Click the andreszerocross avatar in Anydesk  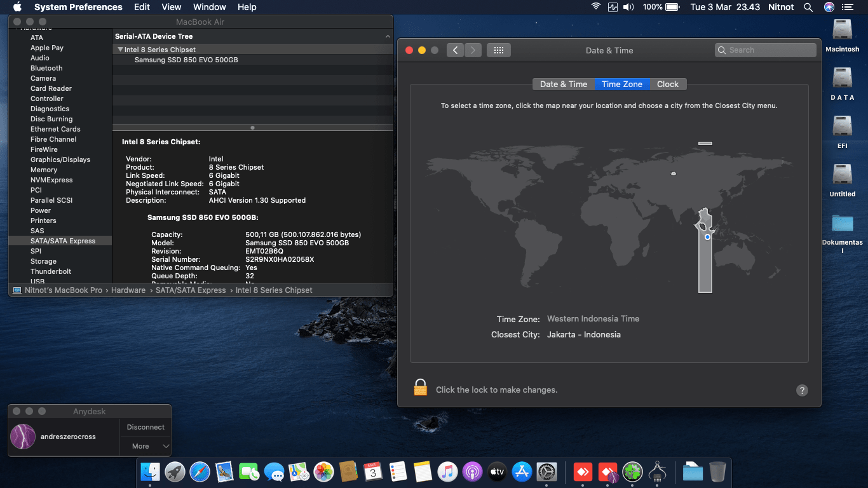click(23, 437)
